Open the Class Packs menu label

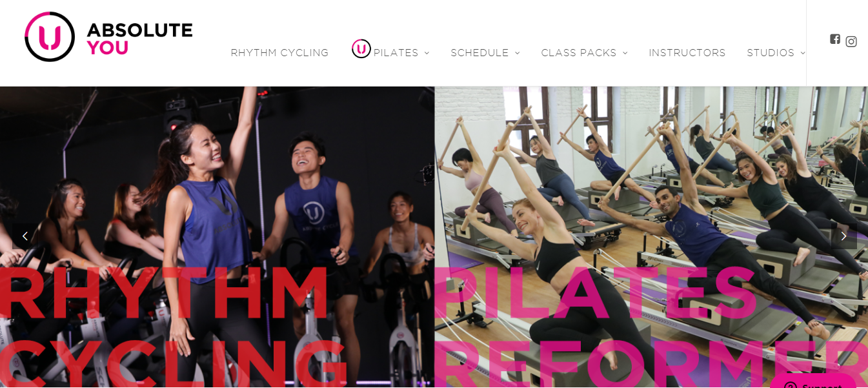(x=579, y=53)
